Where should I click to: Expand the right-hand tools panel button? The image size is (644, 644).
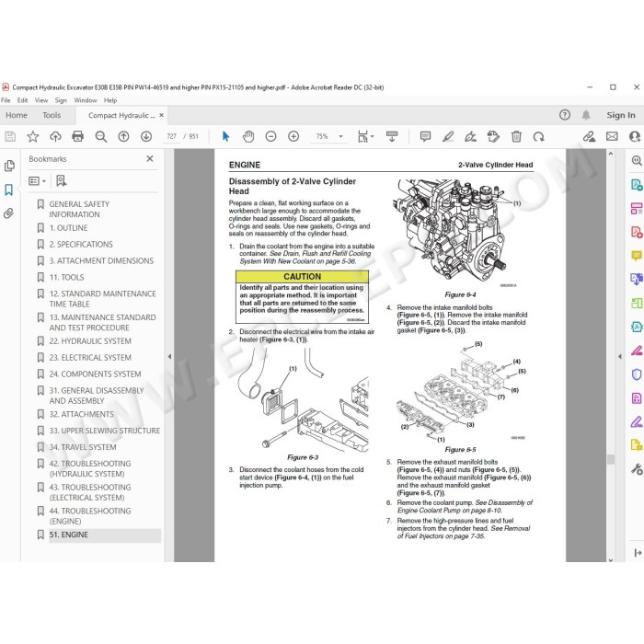(x=638, y=553)
